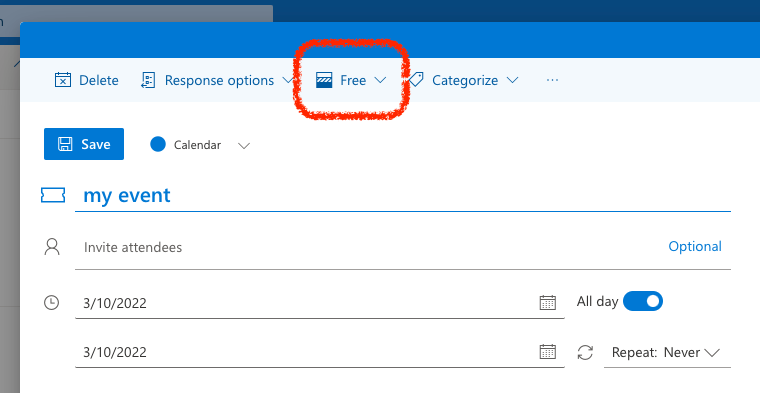Click the event type ticket icon
The image size is (760, 393).
53,195
